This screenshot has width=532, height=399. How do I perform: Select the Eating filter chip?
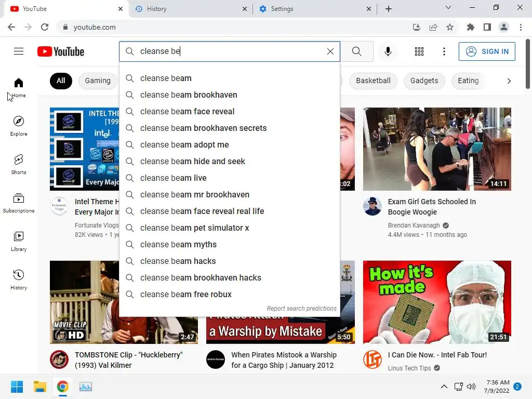468,81
